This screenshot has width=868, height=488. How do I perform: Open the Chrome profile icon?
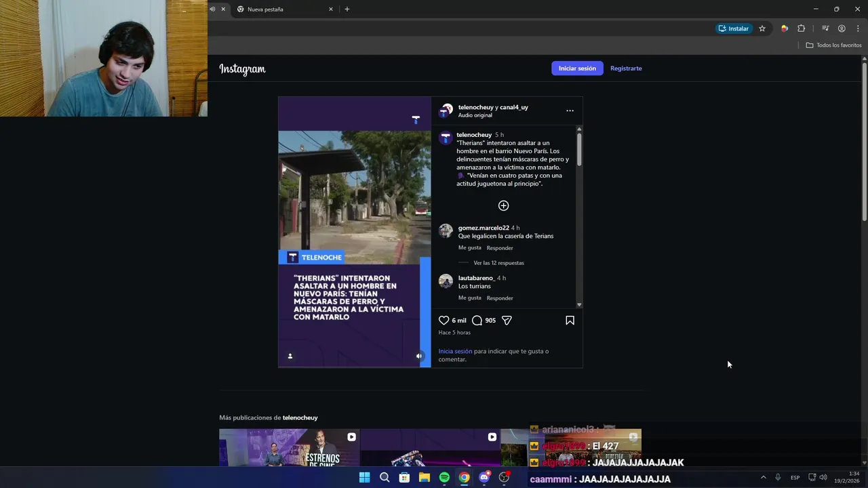(842, 28)
